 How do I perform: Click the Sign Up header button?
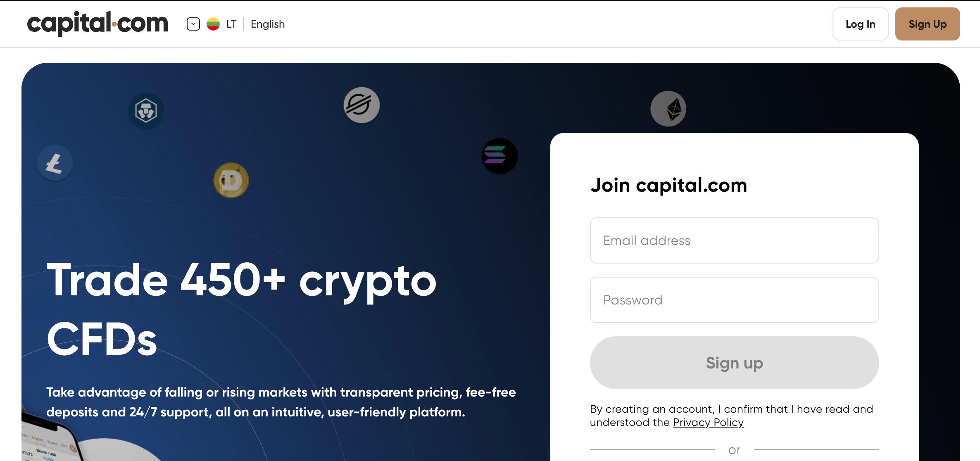tap(927, 24)
